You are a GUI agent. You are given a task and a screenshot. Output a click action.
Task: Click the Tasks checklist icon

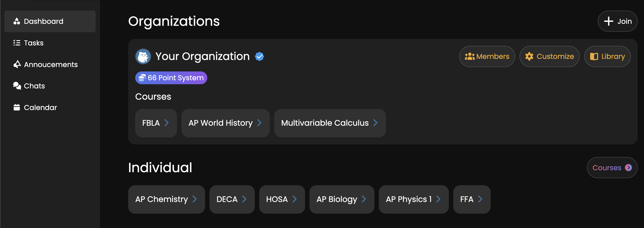pos(17,43)
